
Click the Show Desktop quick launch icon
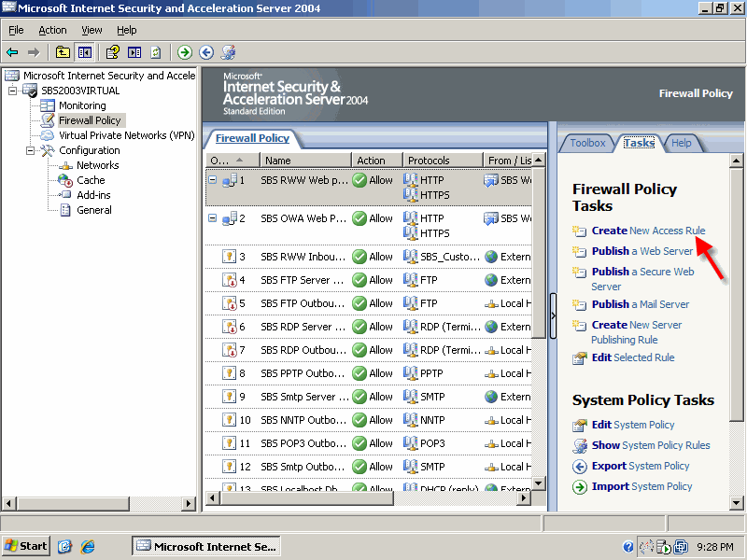[x=64, y=546]
